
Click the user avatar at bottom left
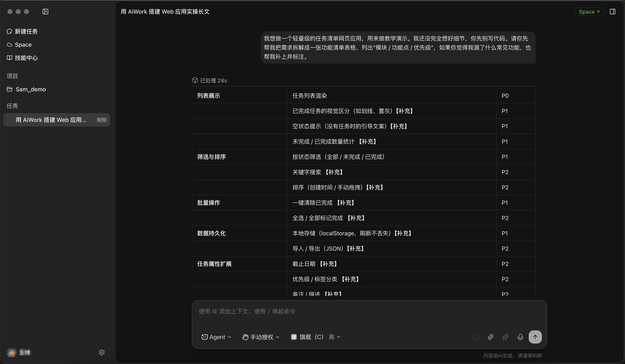click(x=11, y=352)
